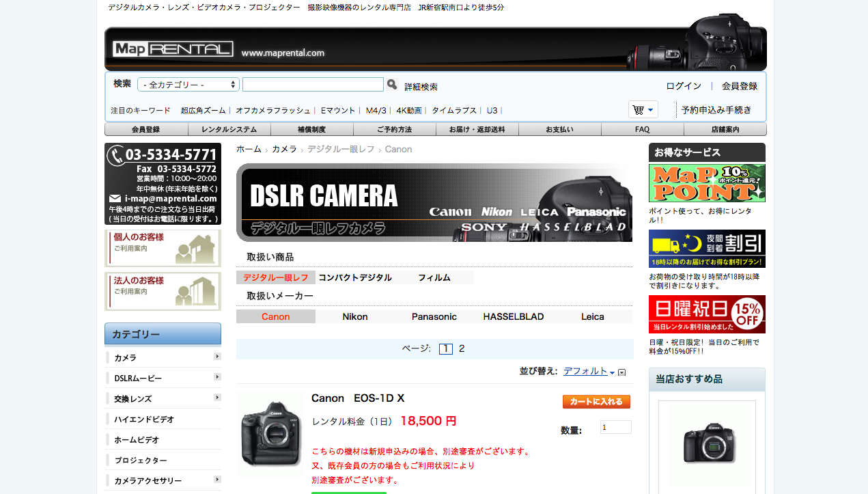The image size is (868, 494).
Task: Open the Canon EOS-1D X product thumbnail
Action: tap(272, 434)
